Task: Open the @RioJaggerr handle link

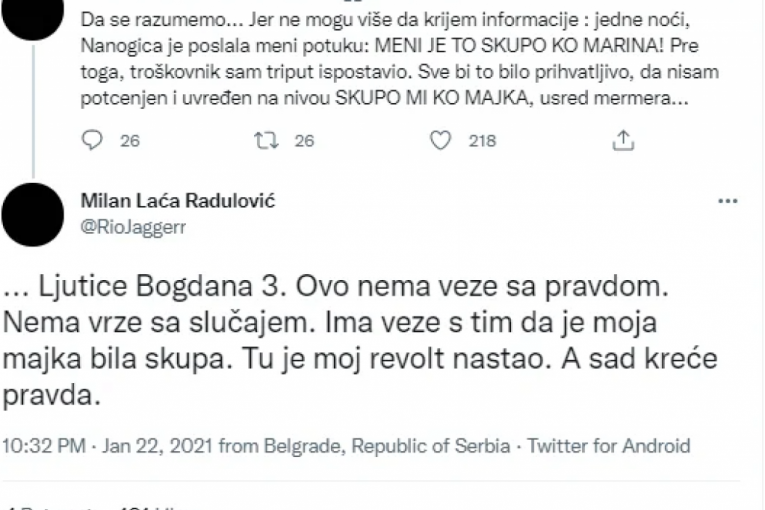Action: pos(133,227)
